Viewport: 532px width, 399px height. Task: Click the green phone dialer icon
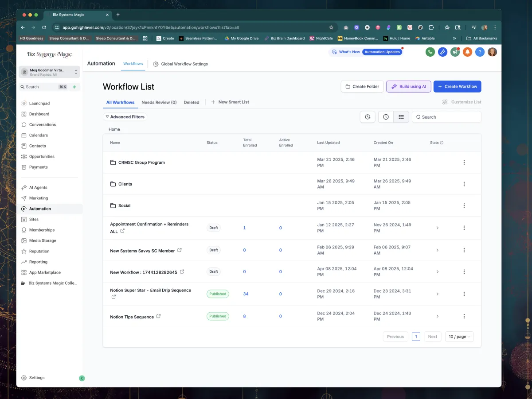(430, 52)
